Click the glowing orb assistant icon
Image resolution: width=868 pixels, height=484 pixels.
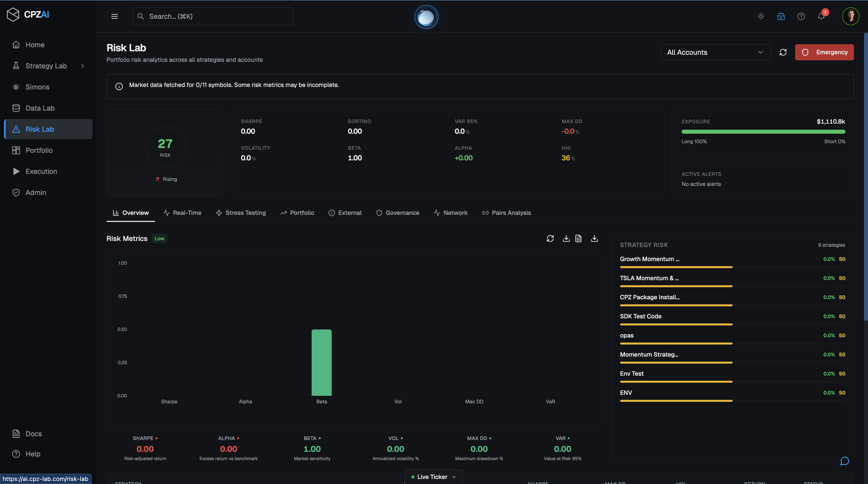[x=426, y=17]
